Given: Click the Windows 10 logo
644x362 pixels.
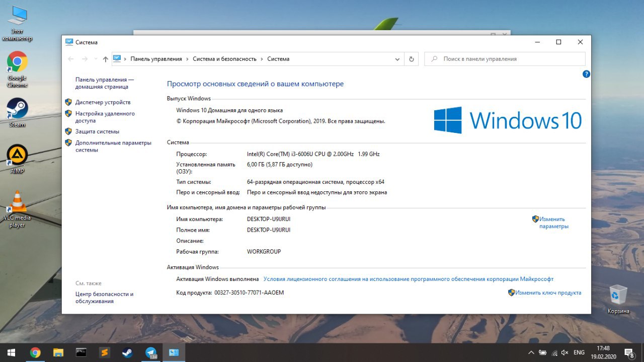Looking at the screenshot, I should click(x=508, y=120).
